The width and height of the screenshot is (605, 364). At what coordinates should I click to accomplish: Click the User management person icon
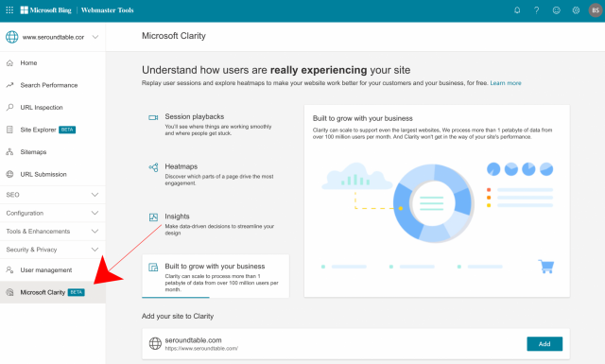coord(9,269)
